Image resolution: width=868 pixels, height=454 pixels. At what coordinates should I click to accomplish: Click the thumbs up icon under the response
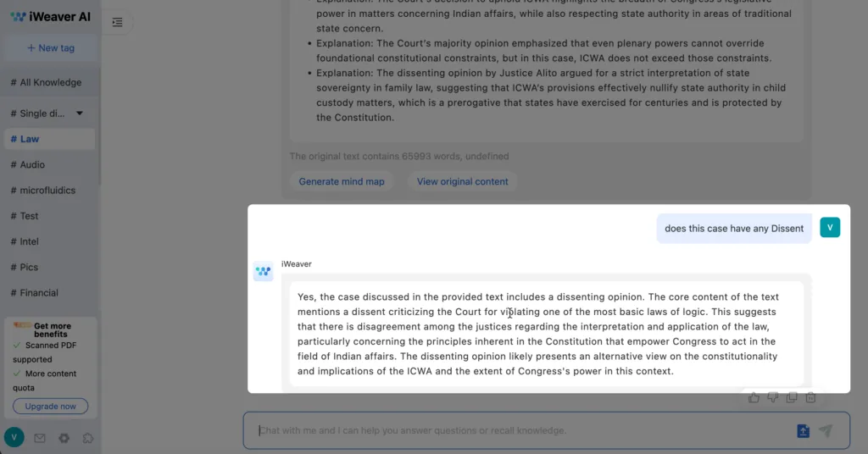coord(754,397)
